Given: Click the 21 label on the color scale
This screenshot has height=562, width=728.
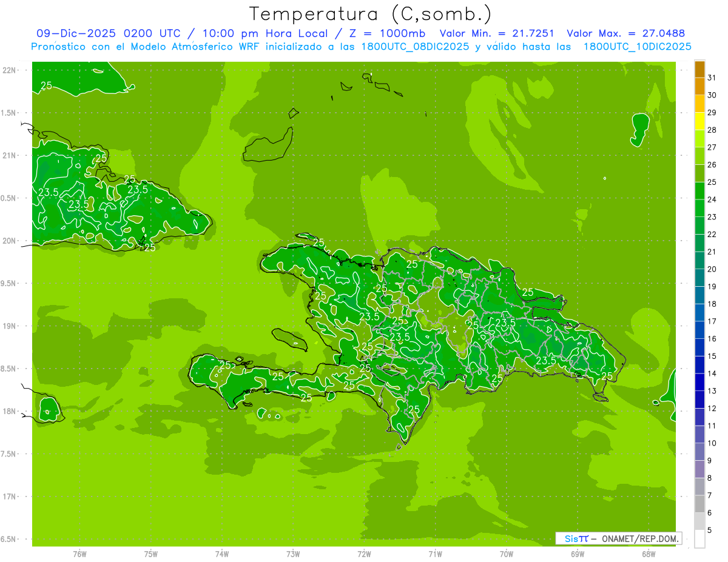Looking at the screenshot, I should 712,252.
